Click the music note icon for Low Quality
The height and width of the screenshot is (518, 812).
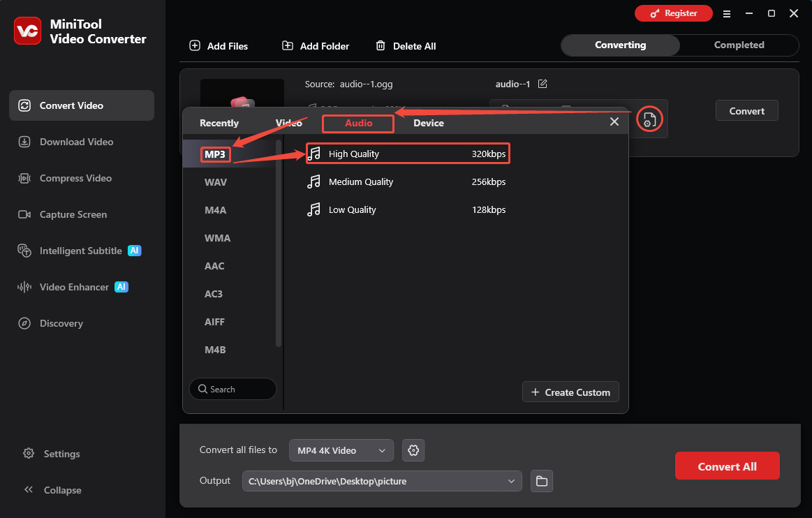(313, 209)
